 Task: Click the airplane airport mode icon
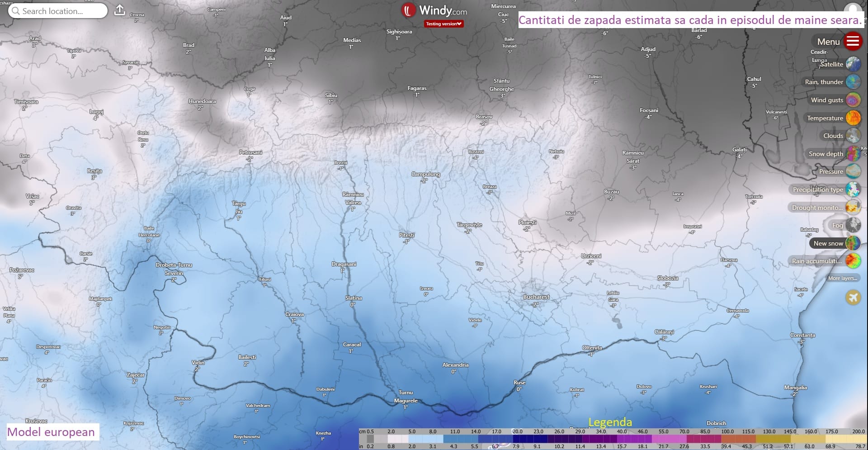point(853,298)
